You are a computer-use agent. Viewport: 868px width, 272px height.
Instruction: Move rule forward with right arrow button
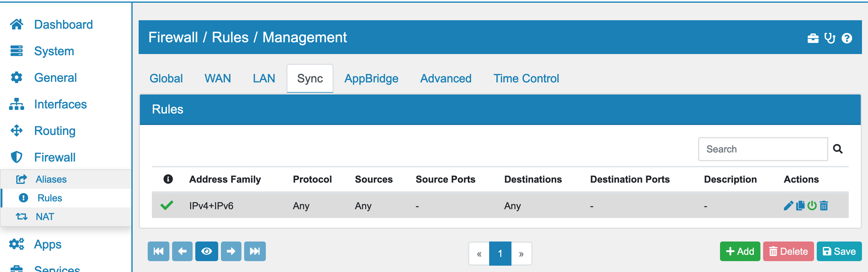[x=231, y=251]
